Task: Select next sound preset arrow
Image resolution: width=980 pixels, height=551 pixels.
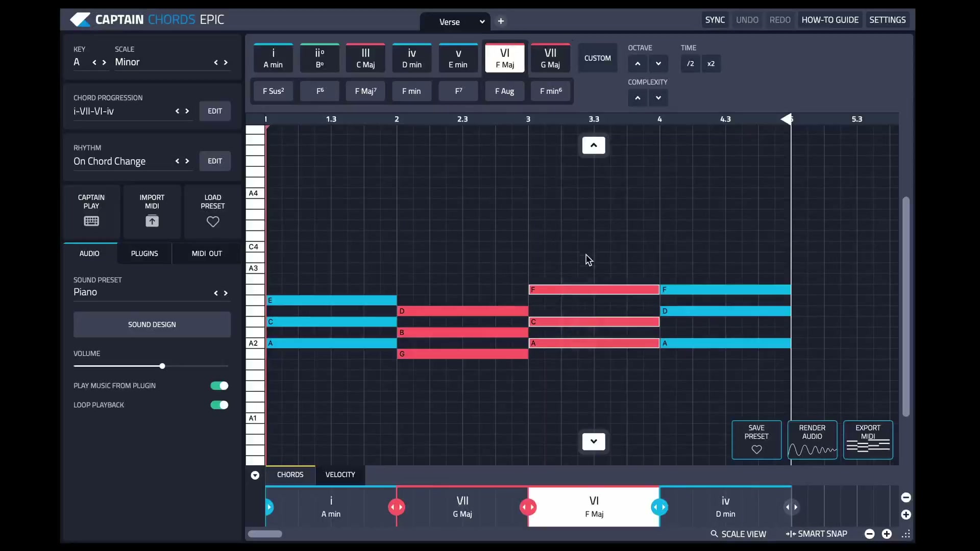Action: [x=226, y=293]
